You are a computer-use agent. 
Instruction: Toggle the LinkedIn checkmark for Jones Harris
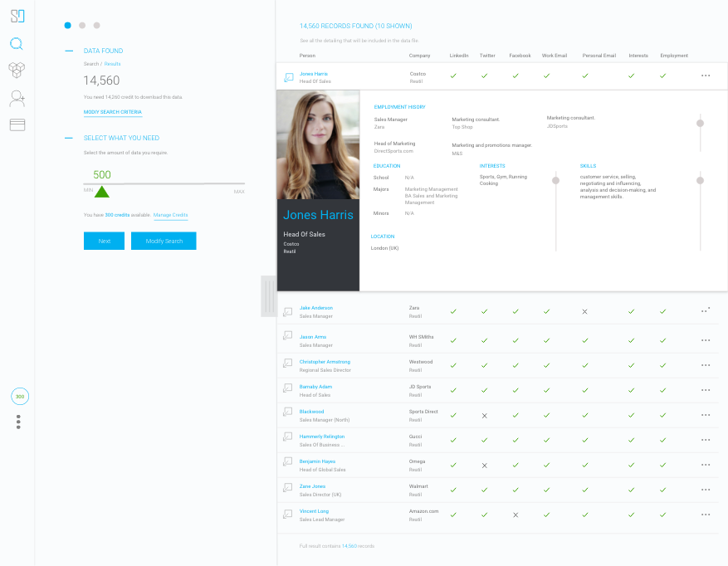[x=453, y=75]
